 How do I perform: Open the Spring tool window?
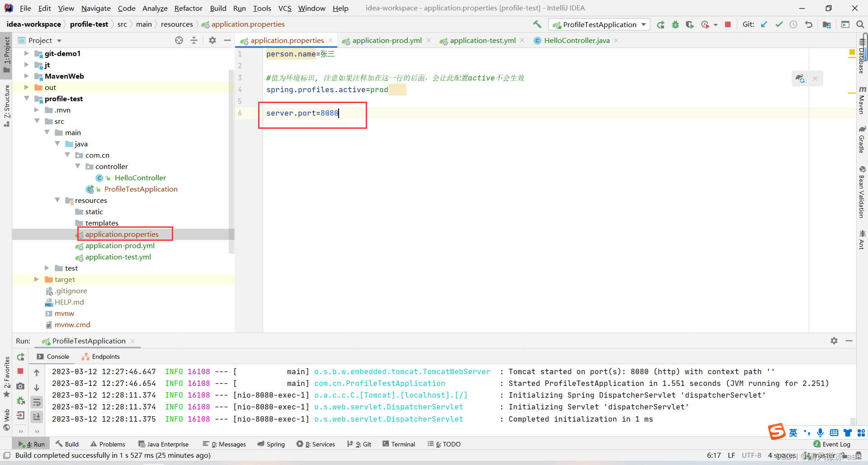[x=271, y=444]
